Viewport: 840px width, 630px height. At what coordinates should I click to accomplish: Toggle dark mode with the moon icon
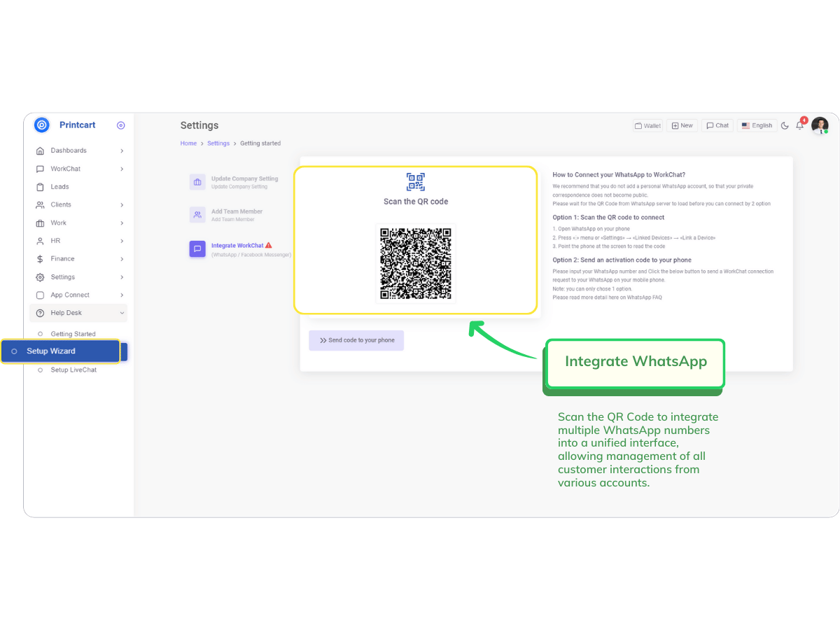[785, 126]
